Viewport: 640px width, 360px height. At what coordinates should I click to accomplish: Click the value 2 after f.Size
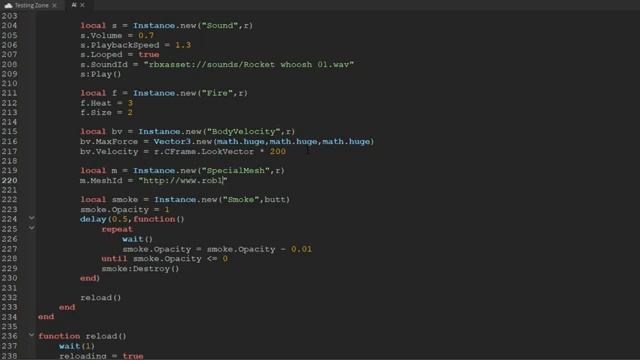point(130,113)
